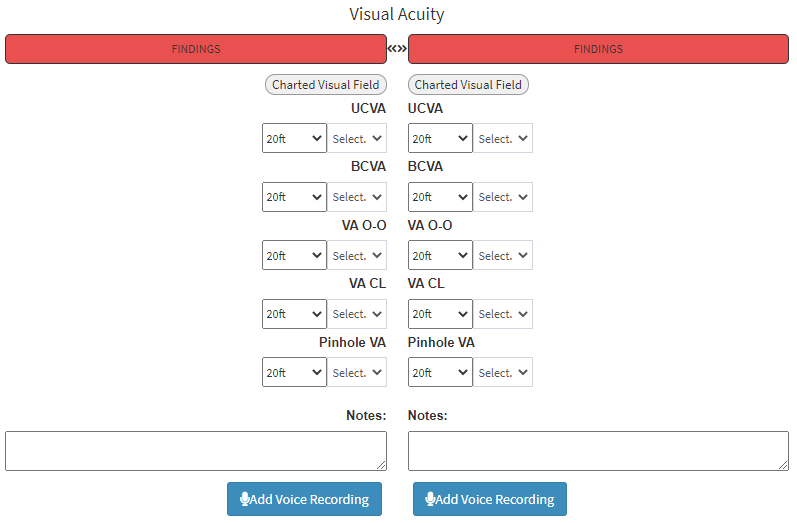Expand left VA CL 20ft dropdown
Image resolution: width=797 pixels, height=523 pixels.
[x=294, y=314]
